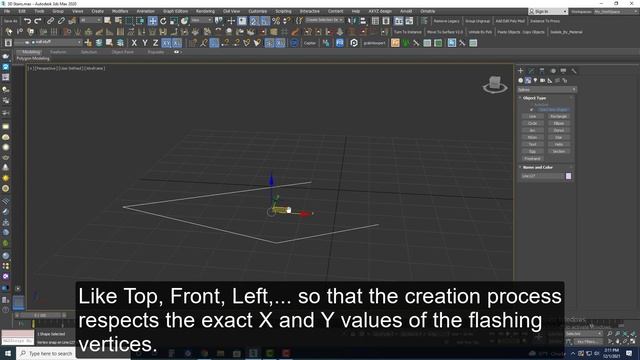
Task: Toggle the XY plane constraint
Action: click(166, 42)
